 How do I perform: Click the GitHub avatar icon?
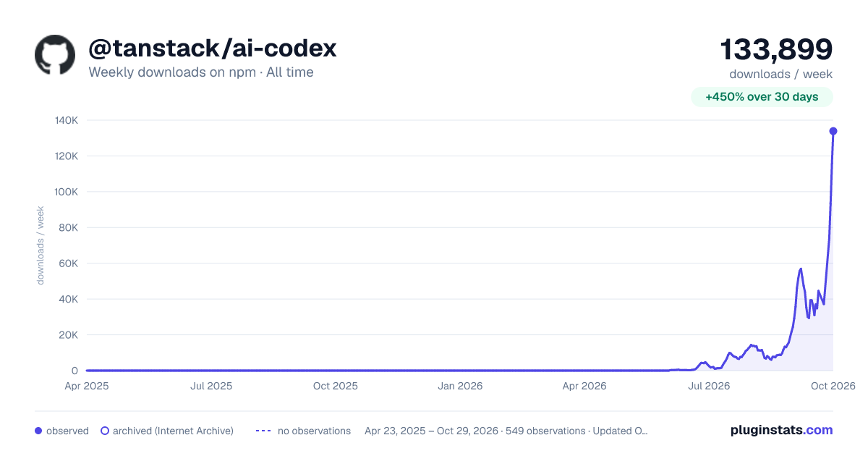[55, 54]
